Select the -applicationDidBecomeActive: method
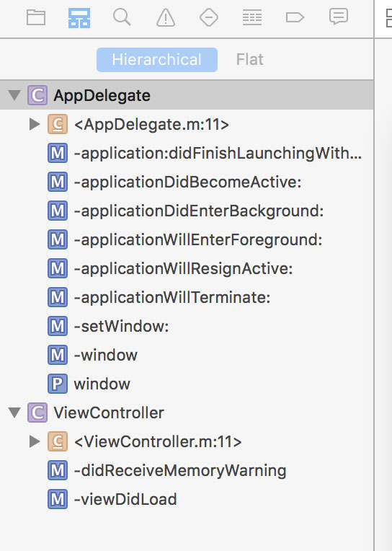 pos(187,182)
